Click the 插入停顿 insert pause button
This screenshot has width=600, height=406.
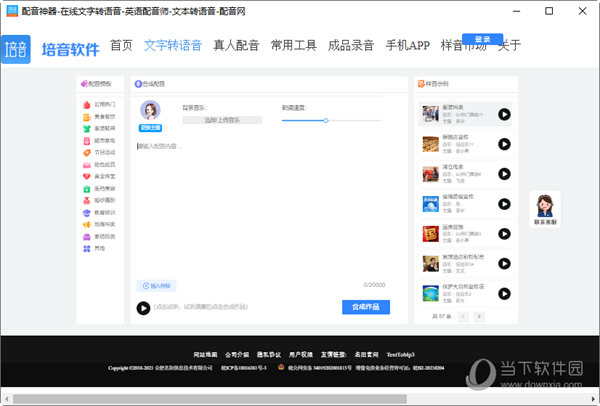[156, 286]
